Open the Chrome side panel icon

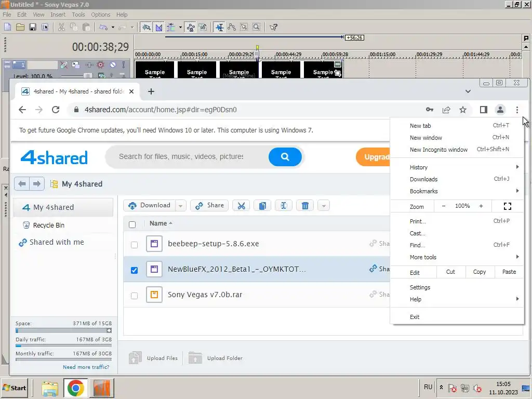[x=484, y=110]
